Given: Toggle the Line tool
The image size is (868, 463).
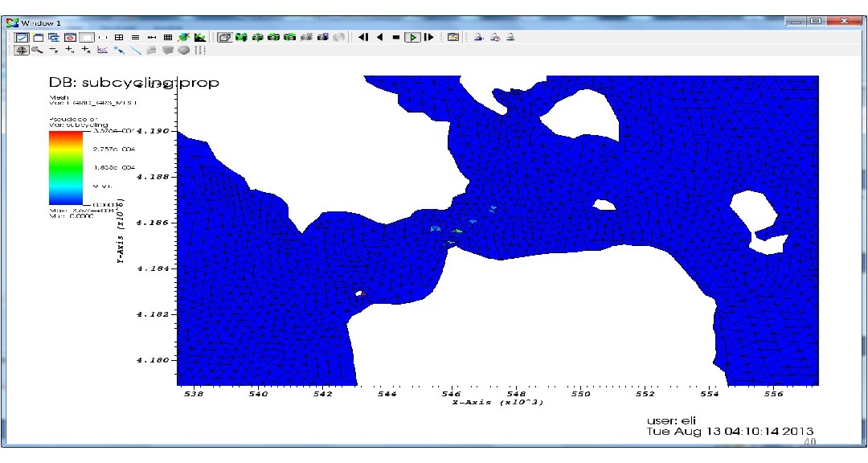Looking at the screenshot, I should [x=136, y=51].
